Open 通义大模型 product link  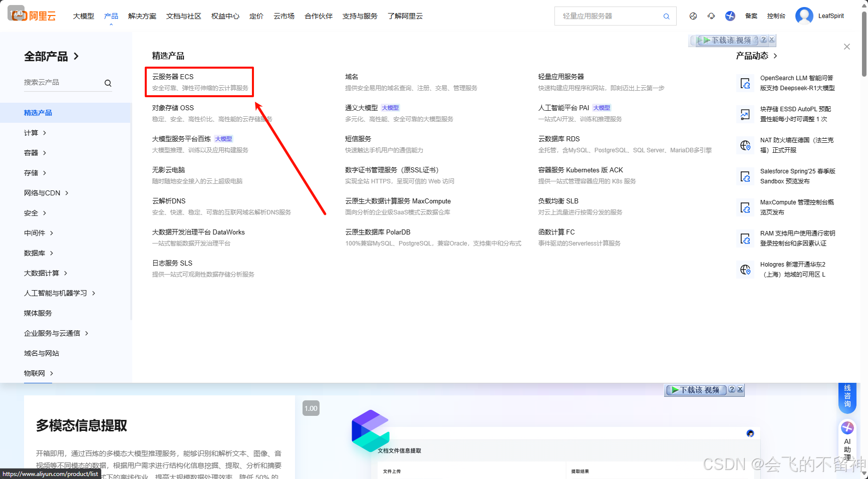coord(362,108)
